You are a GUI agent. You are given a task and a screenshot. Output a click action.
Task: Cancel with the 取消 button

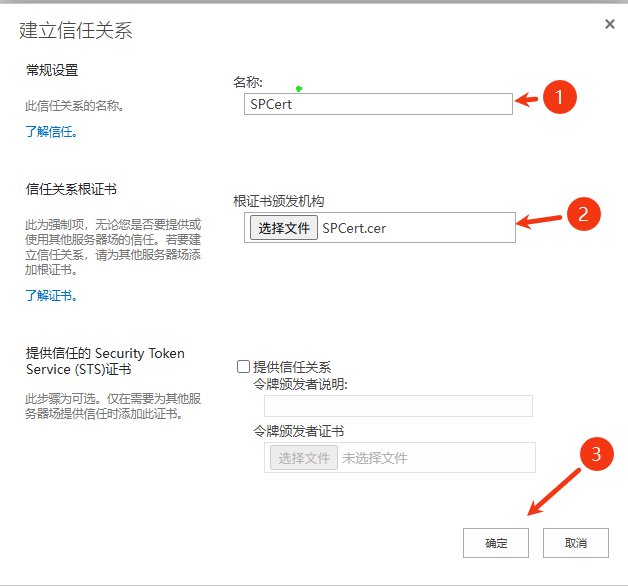click(x=576, y=543)
